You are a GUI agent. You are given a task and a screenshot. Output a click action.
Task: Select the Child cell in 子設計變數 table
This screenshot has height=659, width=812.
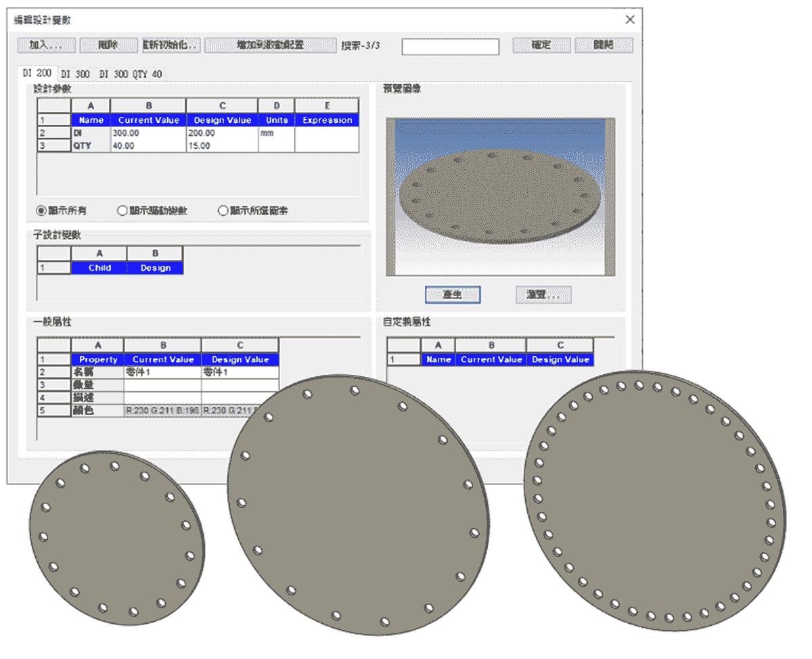[99, 267]
